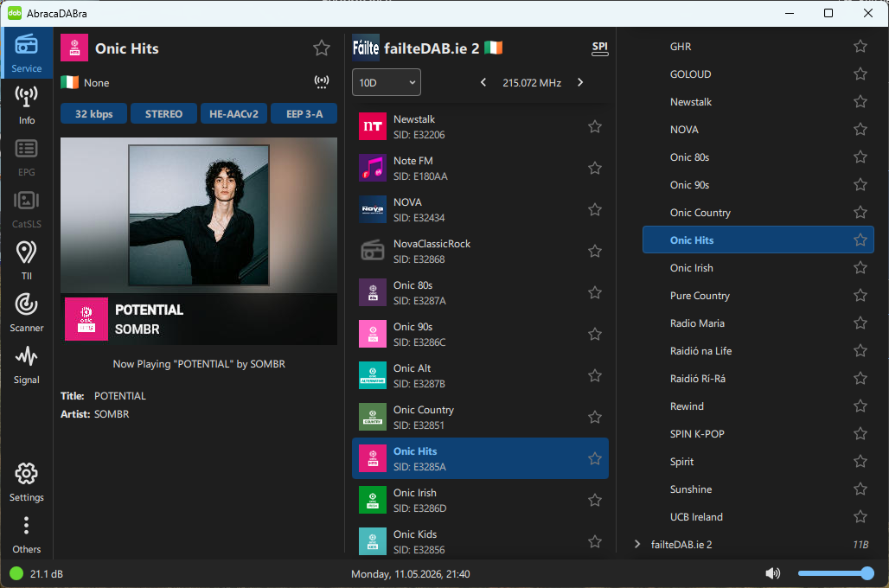This screenshot has height=588, width=889.
Task: Click the announcement broadcast icon next to None
Action: point(322,82)
